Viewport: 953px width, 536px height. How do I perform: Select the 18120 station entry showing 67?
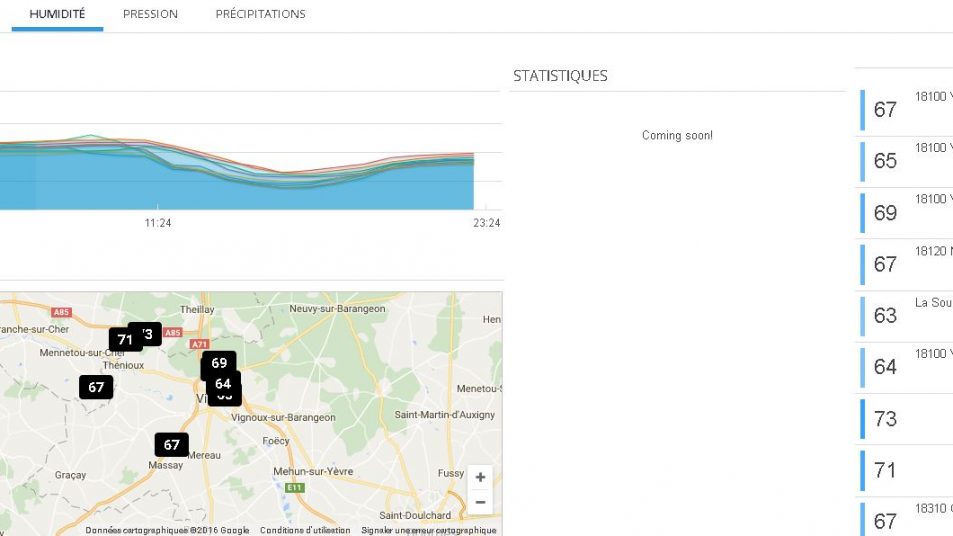[x=905, y=264]
